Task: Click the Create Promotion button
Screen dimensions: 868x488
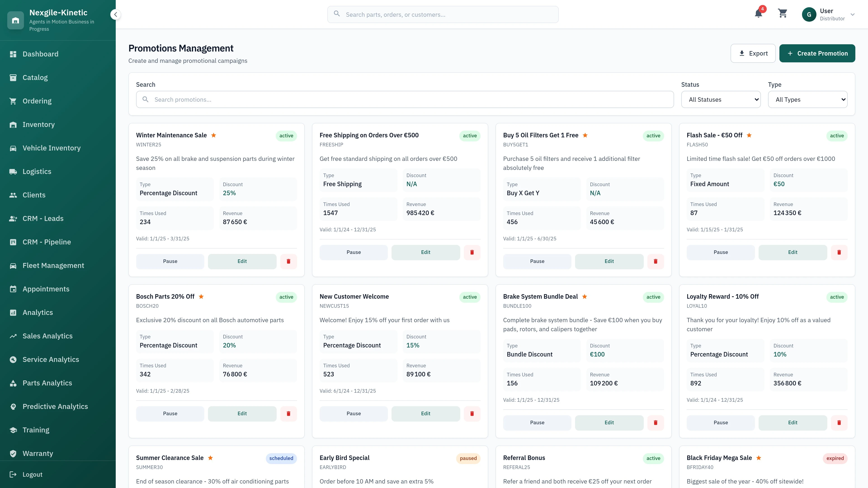Action: (817, 54)
